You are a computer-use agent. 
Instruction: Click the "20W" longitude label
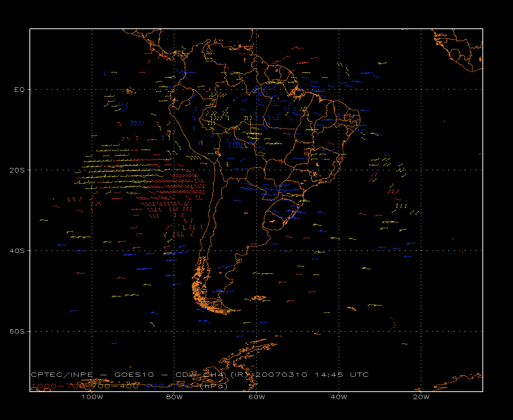(421, 397)
